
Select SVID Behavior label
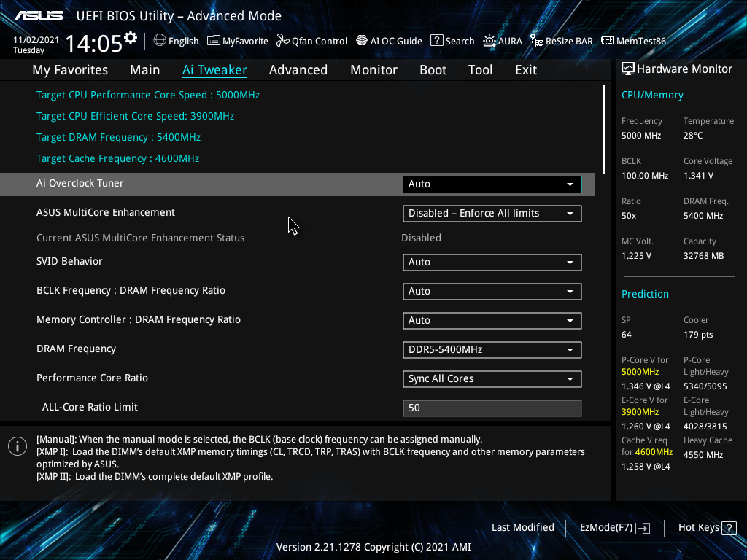click(69, 262)
